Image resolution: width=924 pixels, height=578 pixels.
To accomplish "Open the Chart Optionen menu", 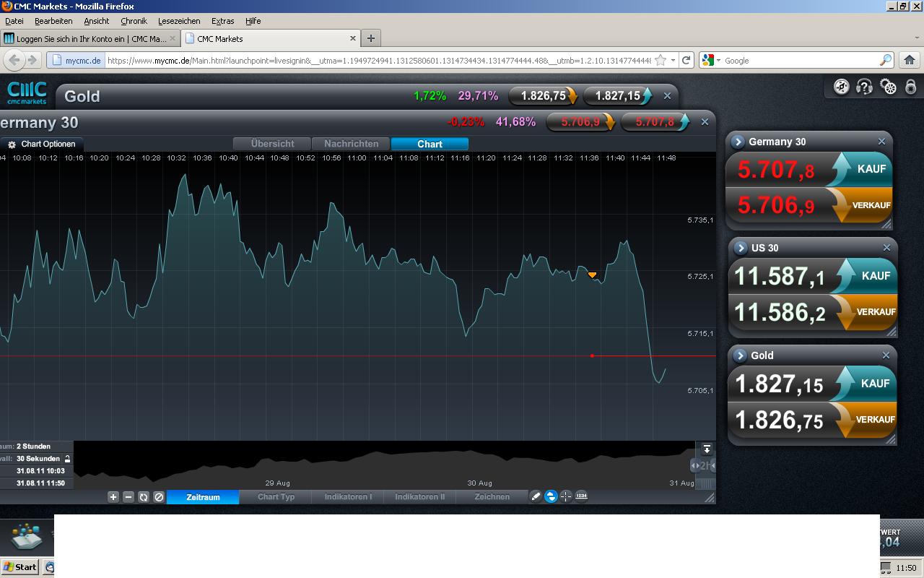I will 43,144.
